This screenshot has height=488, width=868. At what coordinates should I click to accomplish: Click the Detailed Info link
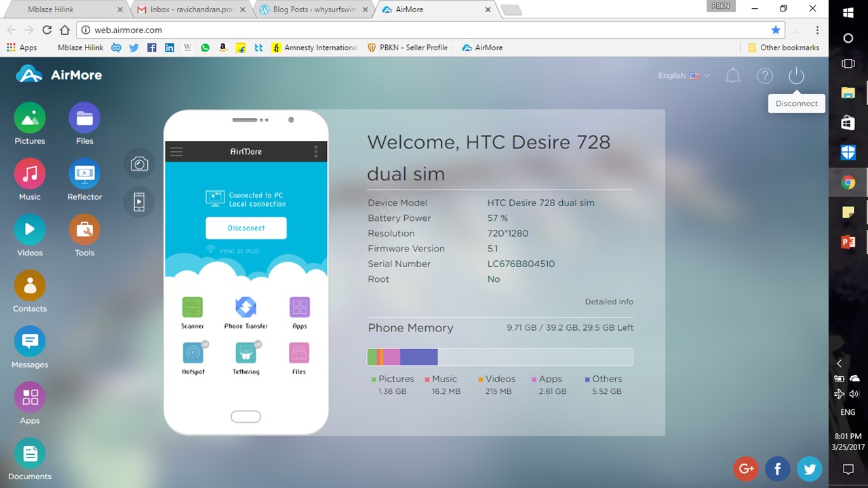tap(608, 302)
